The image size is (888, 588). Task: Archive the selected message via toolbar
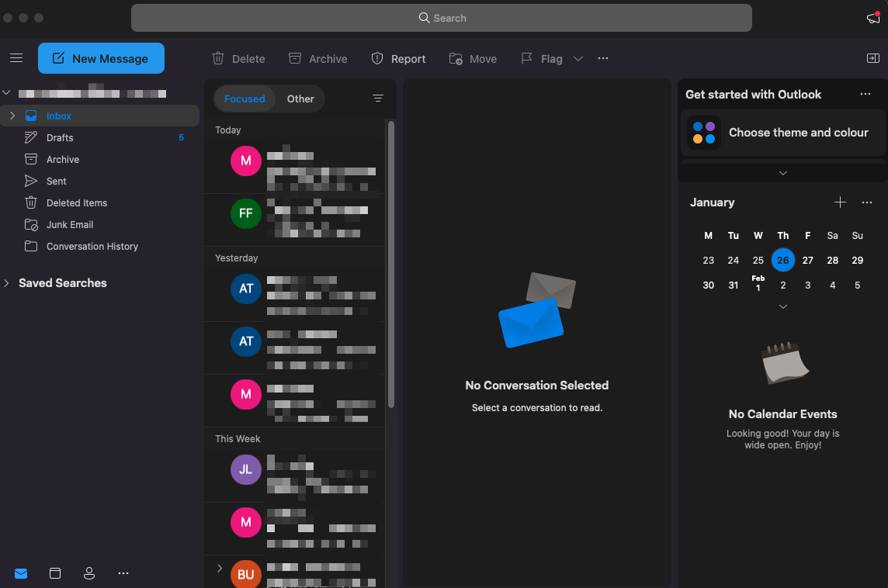pos(317,59)
